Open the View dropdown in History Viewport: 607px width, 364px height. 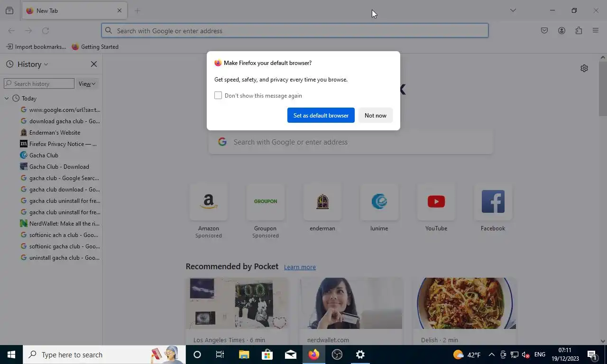tap(87, 84)
